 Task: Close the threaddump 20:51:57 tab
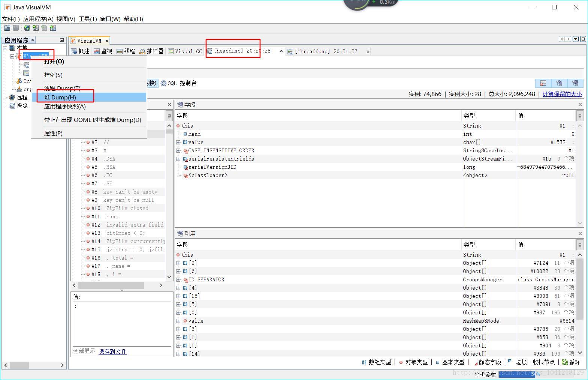(368, 51)
